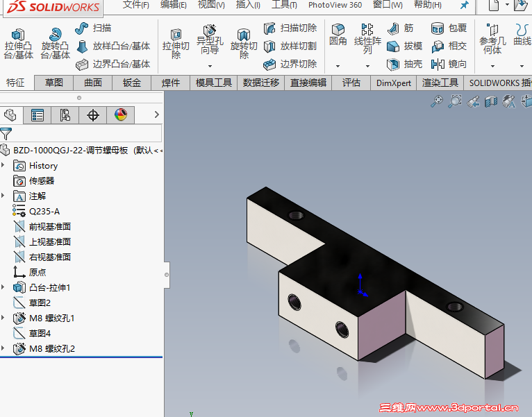This screenshot has width=532, height=417.
Task: Expand the M8 螺纹孔2 feature node
Action: pyautogui.click(x=3, y=348)
